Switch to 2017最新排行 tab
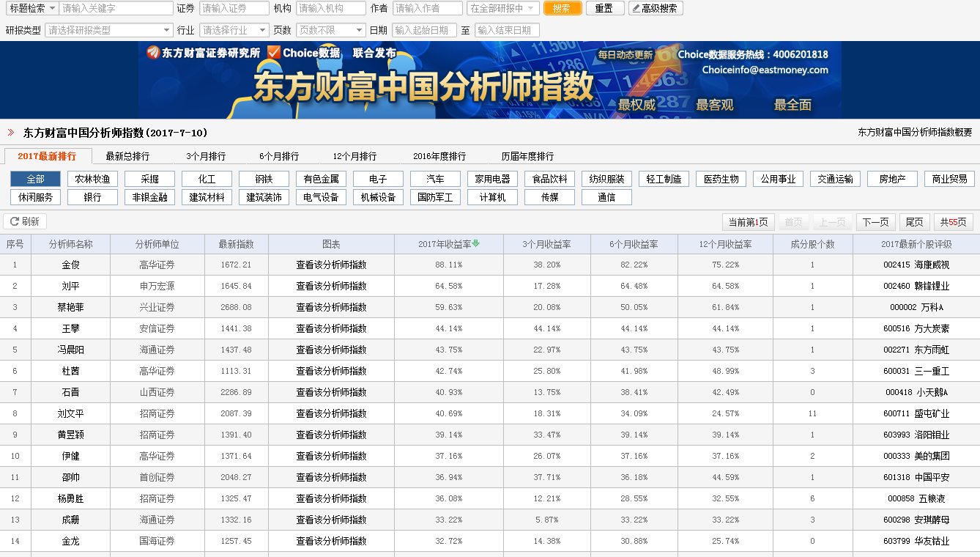 (48, 156)
